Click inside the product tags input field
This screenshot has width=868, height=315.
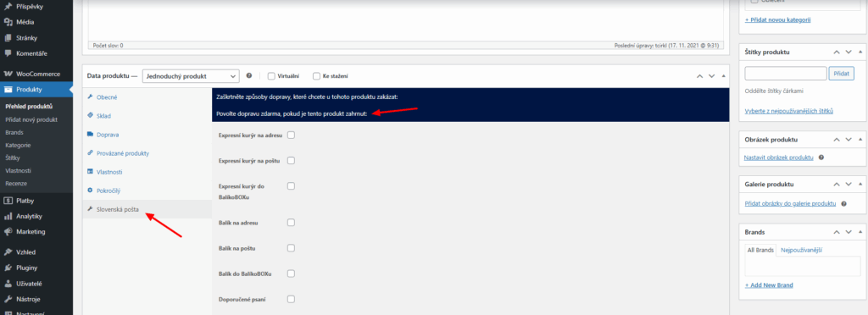click(x=786, y=74)
